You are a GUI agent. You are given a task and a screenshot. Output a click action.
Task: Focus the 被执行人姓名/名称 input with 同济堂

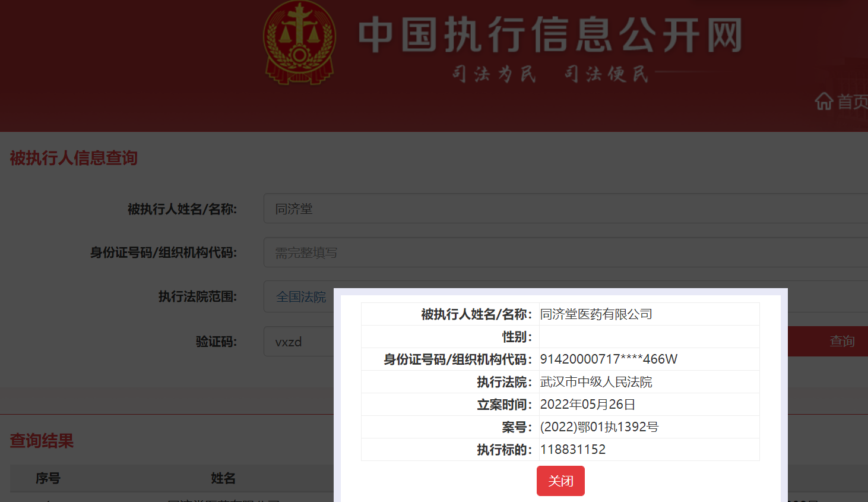566,209
